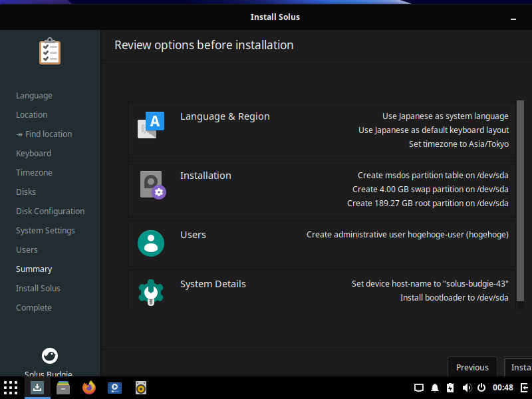Click 'Create 4.00 GB swap partition' line

[x=430, y=190]
